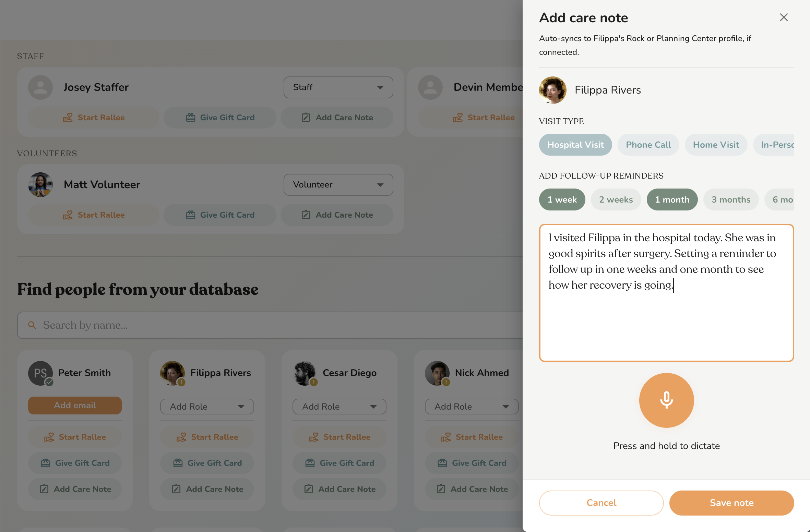This screenshot has height=532, width=810.
Task: Click the search magnifier icon
Action: tap(32, 325)
